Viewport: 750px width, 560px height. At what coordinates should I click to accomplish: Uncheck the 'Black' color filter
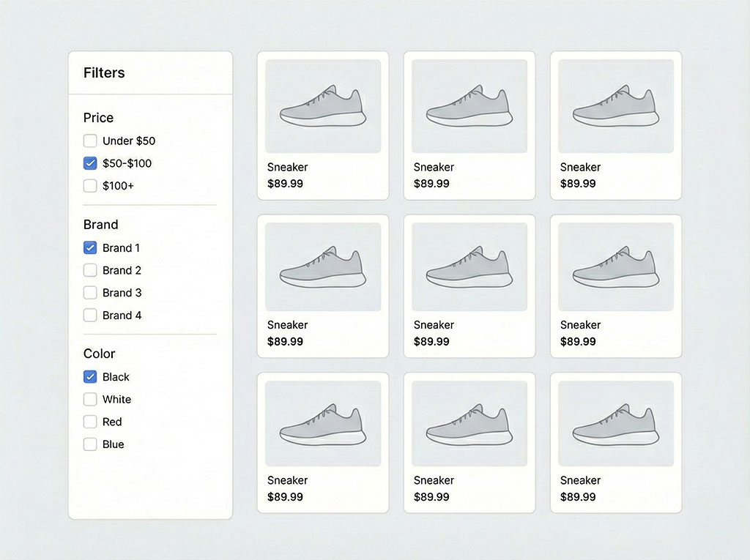(90, 377)
